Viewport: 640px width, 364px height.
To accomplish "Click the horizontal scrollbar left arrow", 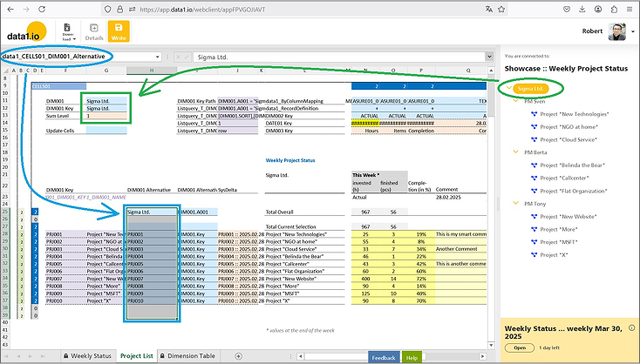I will pos(301,356).
